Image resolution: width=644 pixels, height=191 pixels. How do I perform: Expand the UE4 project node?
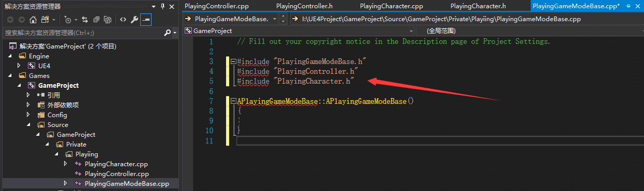coord(19,66)
